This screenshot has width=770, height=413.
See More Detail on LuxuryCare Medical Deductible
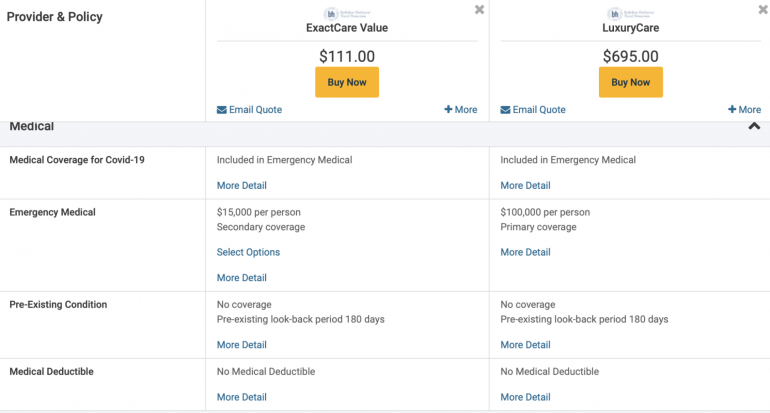pos(525,397)
